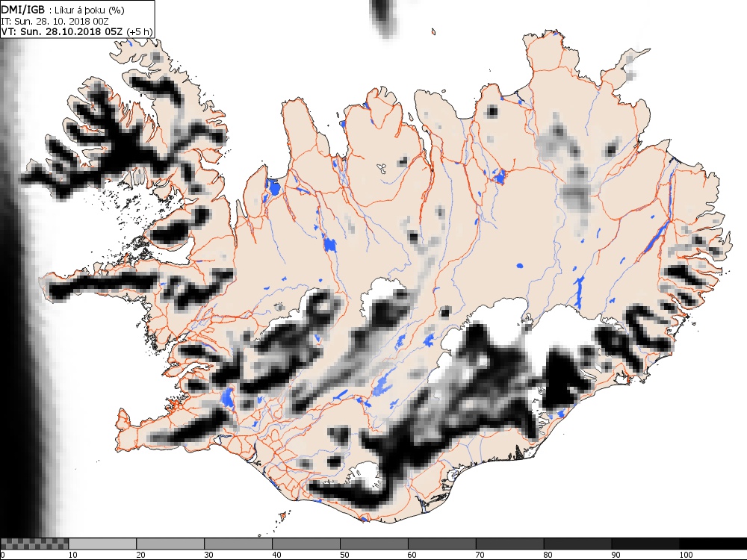
Task: Click the legend label '50'
Action: (344, 555)
